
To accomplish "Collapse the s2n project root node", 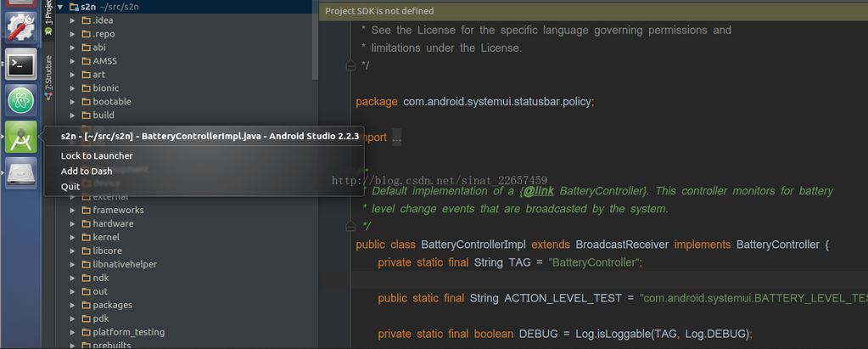I will (60, 7).
